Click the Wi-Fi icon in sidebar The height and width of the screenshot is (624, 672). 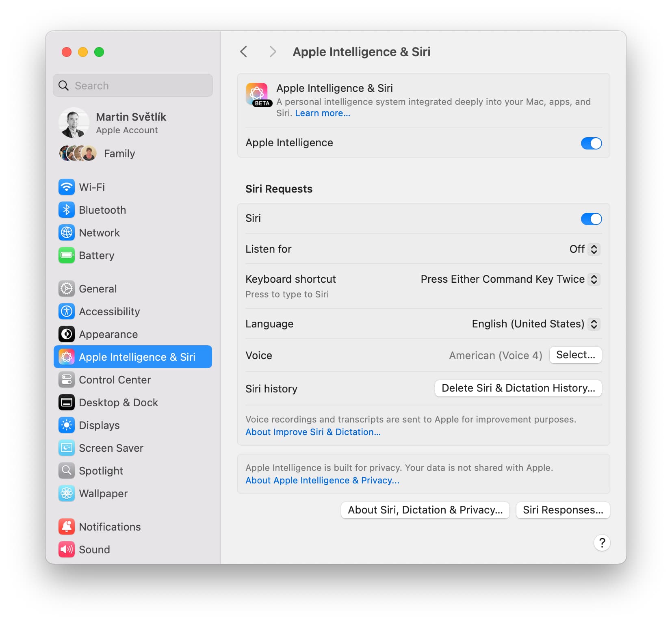coord(67,187)
